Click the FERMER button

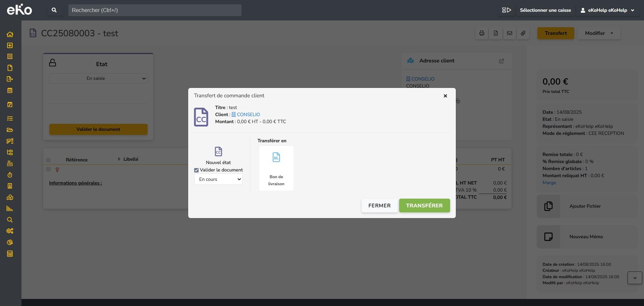tap(379, 206)
